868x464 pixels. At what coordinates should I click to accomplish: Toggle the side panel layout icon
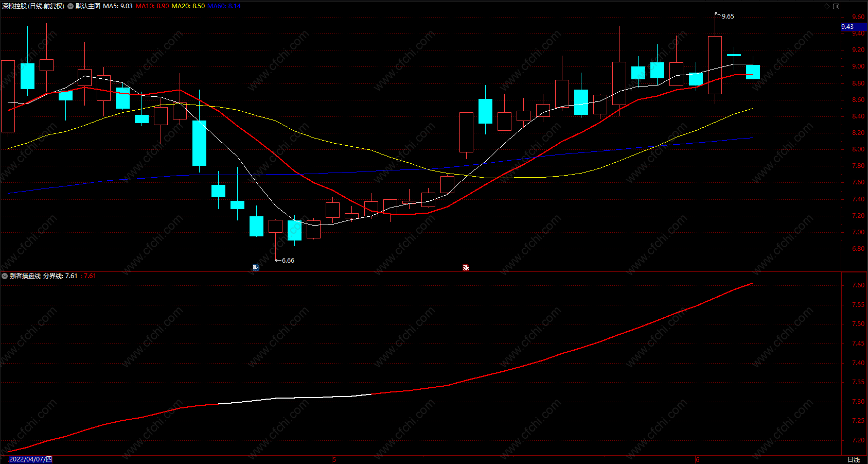836,6
